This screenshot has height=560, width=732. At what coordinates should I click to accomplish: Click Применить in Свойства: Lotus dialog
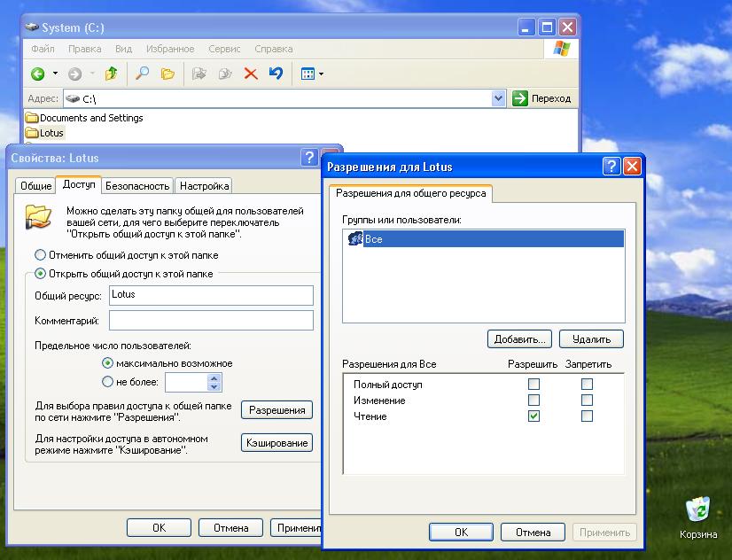[x=297, y=528]
